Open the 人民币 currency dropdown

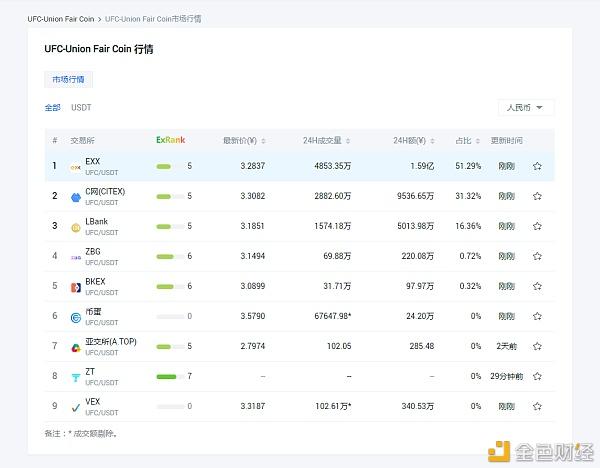coord(526,108)
